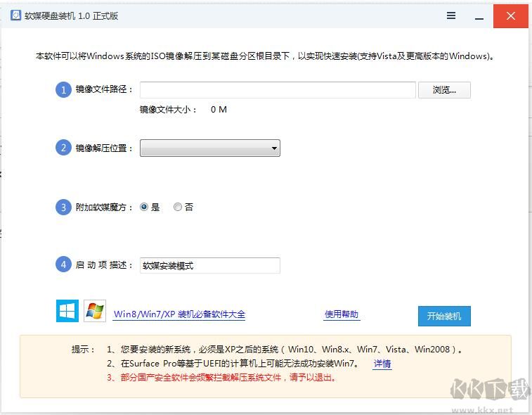Focus the 镜像文件路径 input field
The width and height of the screenshot is (532, 415).
[278, 90]
